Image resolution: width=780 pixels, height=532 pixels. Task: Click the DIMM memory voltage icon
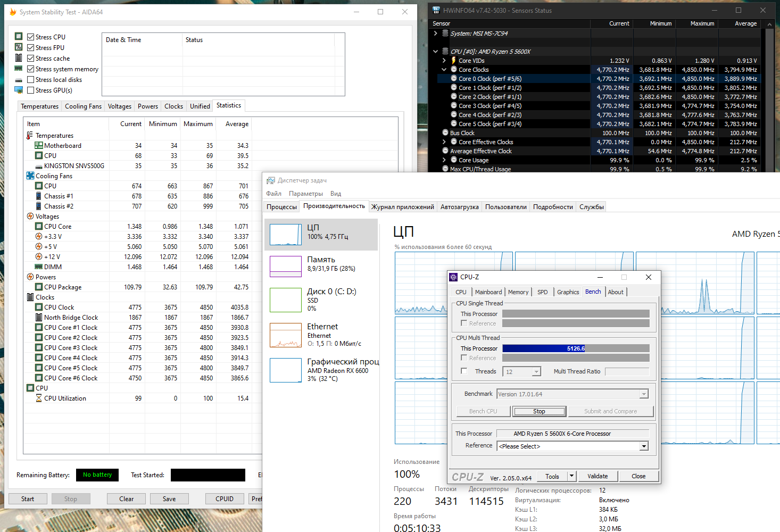[39, 267]
